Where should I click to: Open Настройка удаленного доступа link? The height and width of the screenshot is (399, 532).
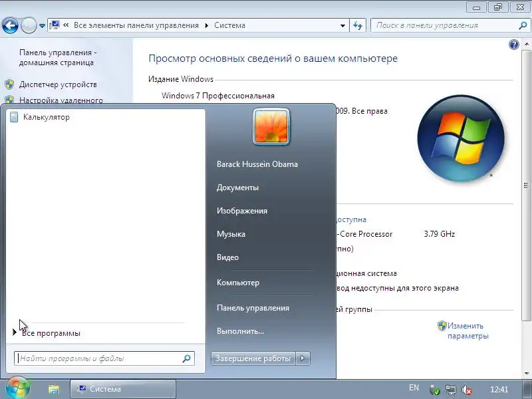pos(61,100)
